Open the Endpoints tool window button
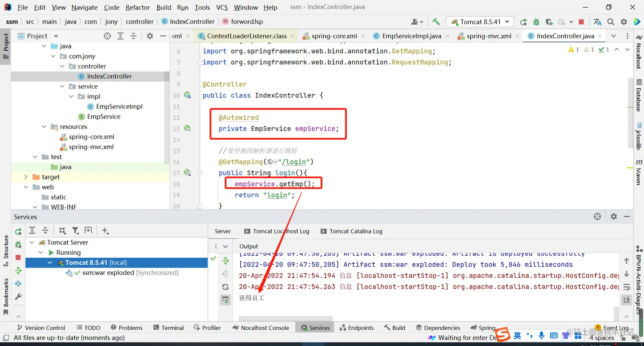The image size is (644, 346). pyautogui.click(x=356, y=328)
